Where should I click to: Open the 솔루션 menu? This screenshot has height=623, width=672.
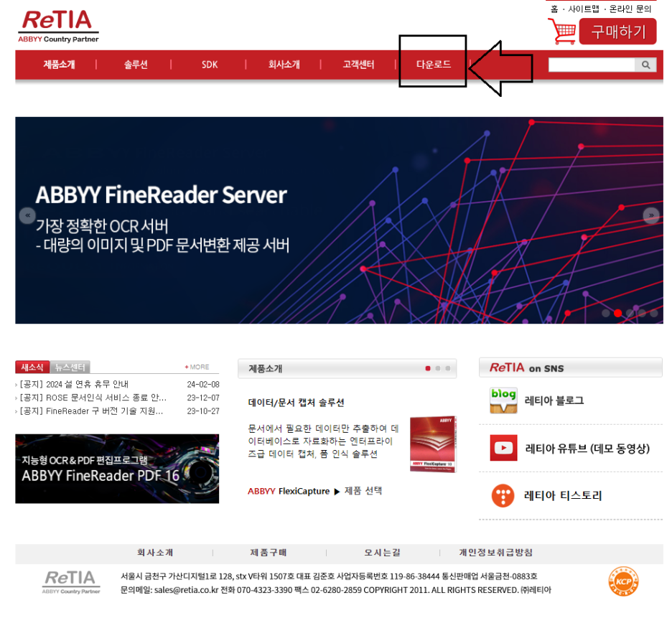[136, 65]
